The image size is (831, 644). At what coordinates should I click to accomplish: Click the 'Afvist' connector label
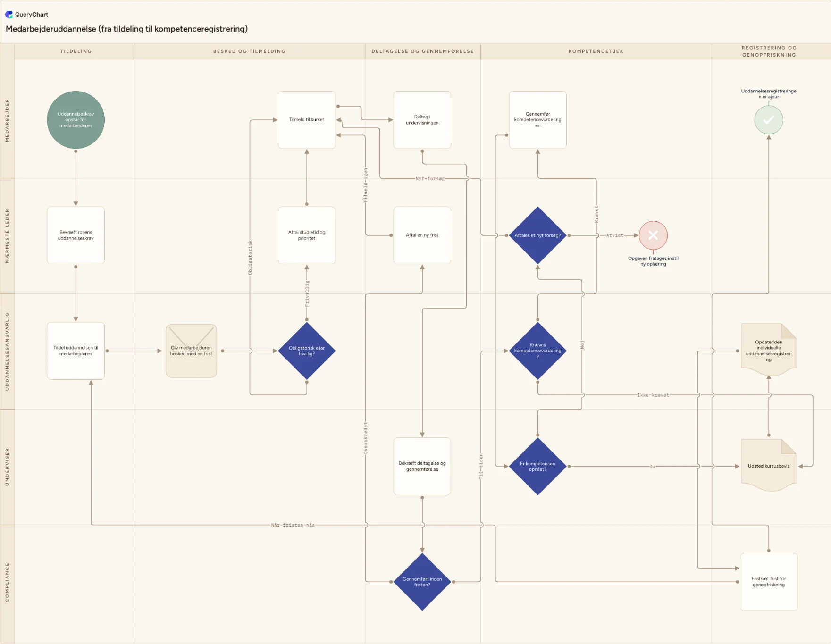(615, 235)
